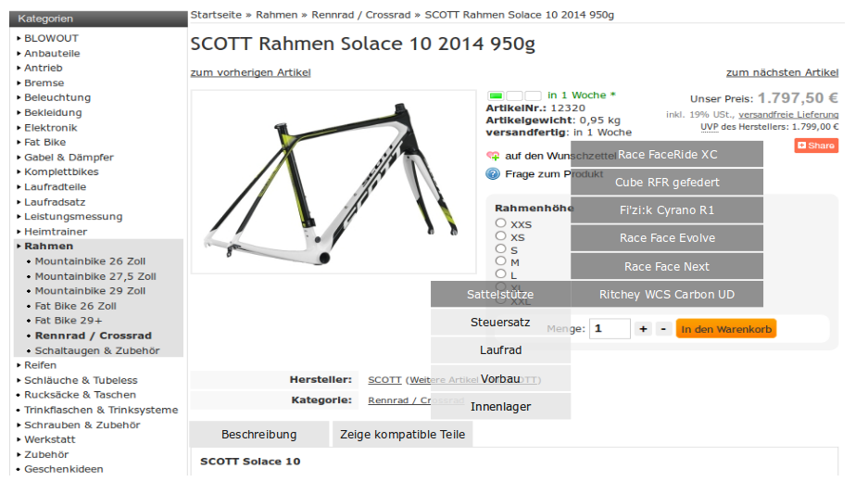Add item with In den Warenkorb

725,329
